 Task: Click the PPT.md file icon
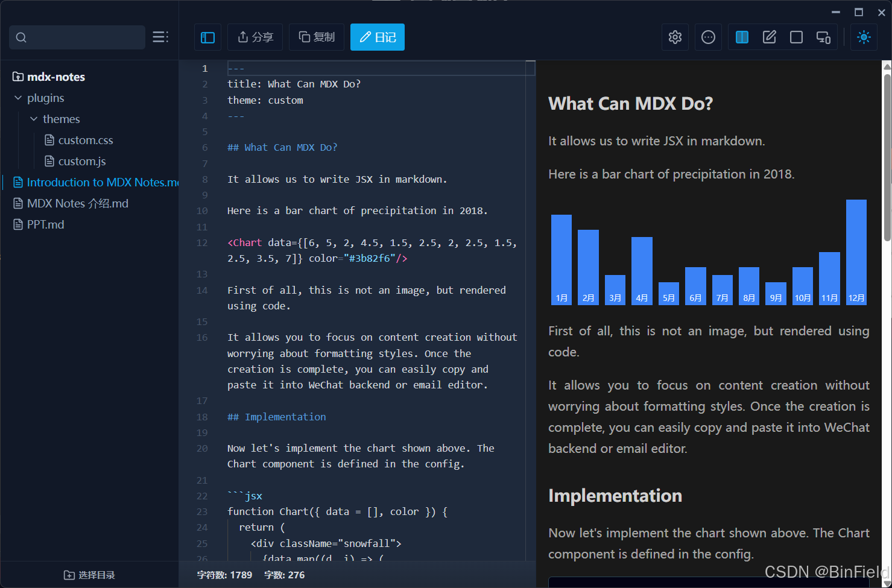click(18, 224)
